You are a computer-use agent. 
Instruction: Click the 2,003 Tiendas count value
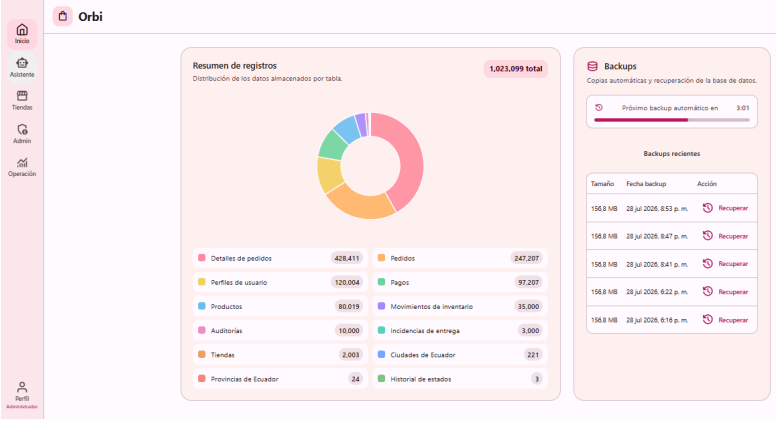pyautogui.click(x=350, y=355)
